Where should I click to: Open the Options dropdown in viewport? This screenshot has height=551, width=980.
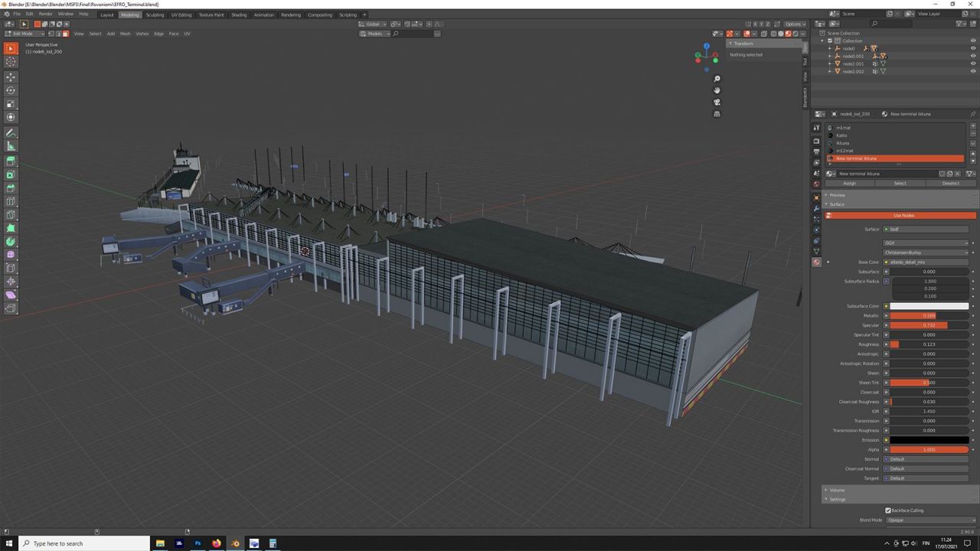click(x=795, y=24)
